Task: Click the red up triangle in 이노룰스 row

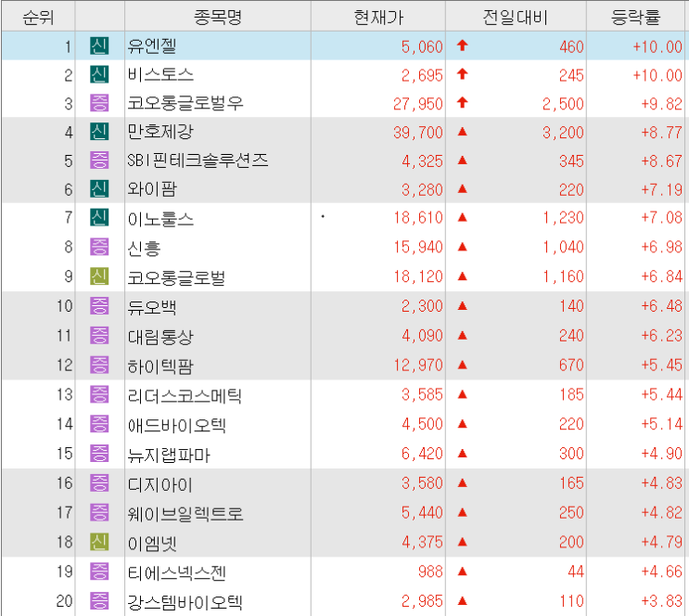Action: 462,217
